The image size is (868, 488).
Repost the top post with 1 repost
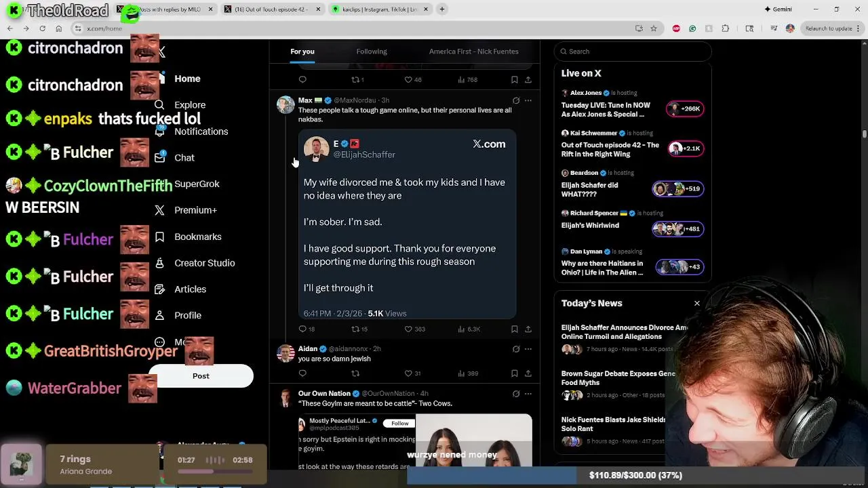point(357,79)
